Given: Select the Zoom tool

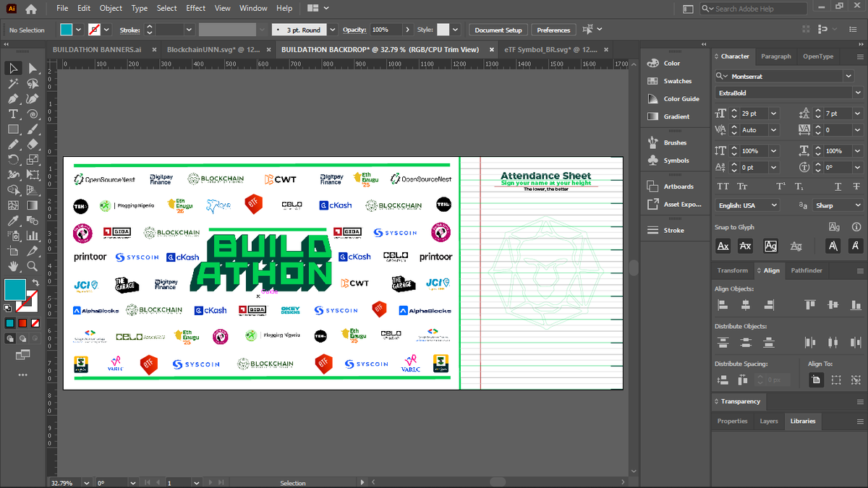Looking at the screenshot, I should (33, 266).
